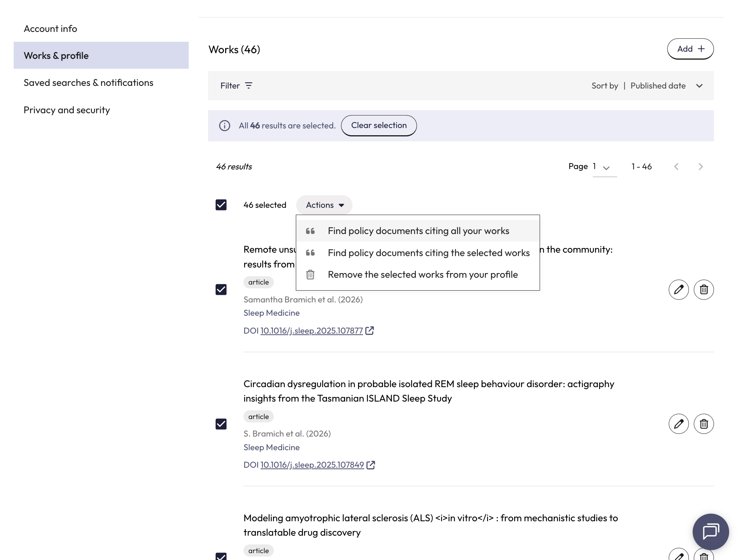Open Circadian dysregulation article title
Screen dimensions: 739x560
point(429,391)
